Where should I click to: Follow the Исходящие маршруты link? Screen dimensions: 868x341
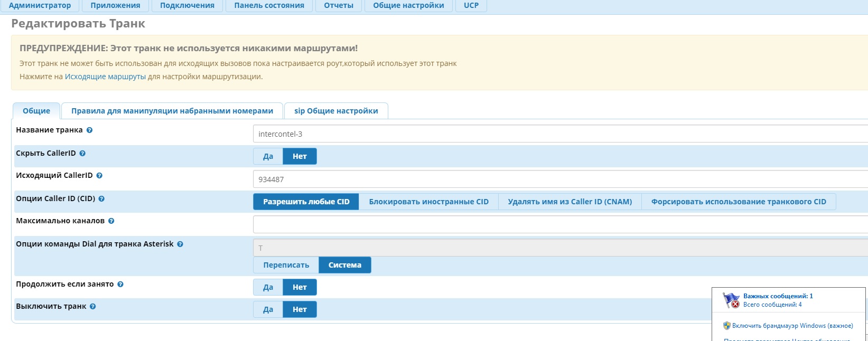click(x=105, y=77)
